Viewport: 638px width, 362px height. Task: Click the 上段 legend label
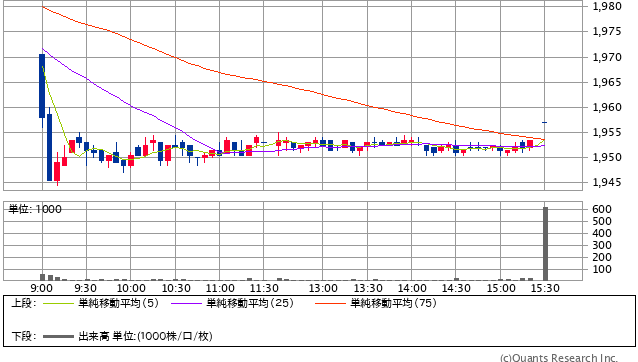[x=24, y=303]
